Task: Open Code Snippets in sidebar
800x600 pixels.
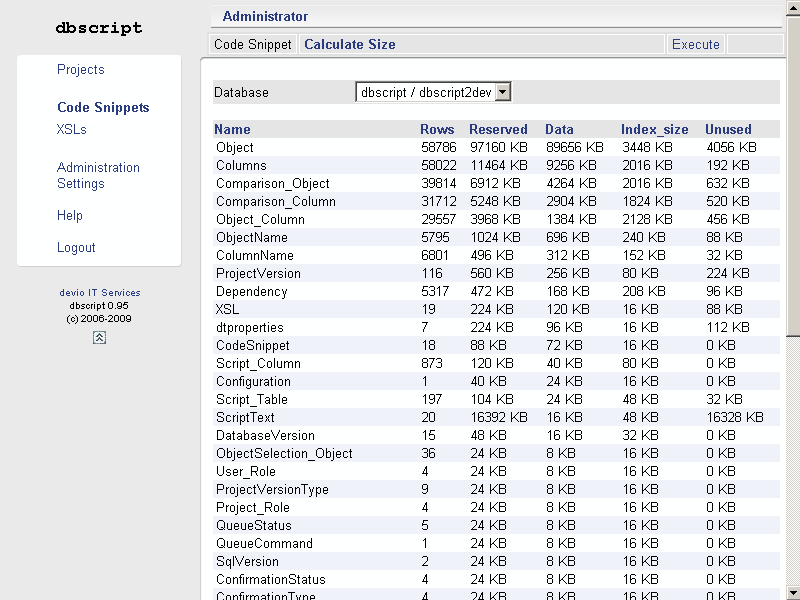Action: click(x=103, y=107)
